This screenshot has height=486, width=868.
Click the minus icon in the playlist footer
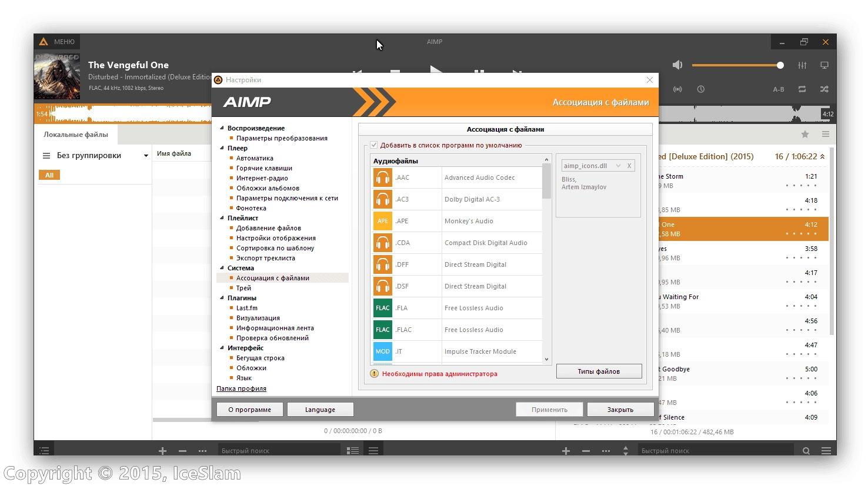point(586,451)
